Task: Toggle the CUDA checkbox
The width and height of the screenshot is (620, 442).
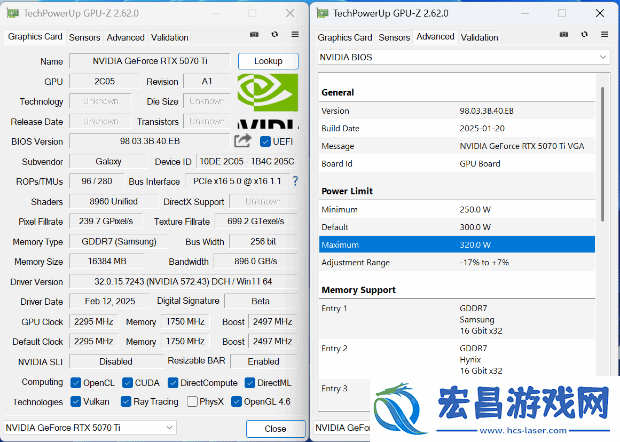Action: (x=127, y=383)
